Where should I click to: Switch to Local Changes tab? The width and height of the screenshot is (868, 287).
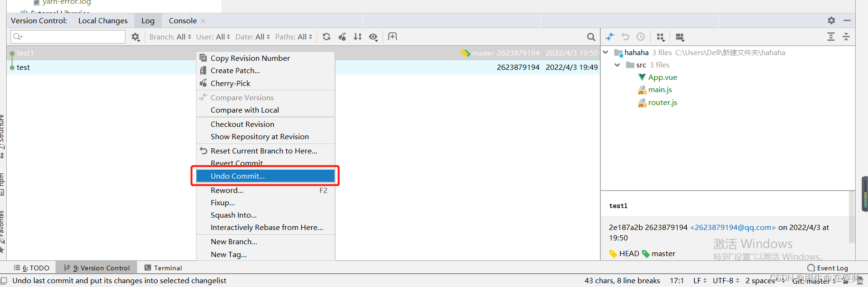(103, 20)
